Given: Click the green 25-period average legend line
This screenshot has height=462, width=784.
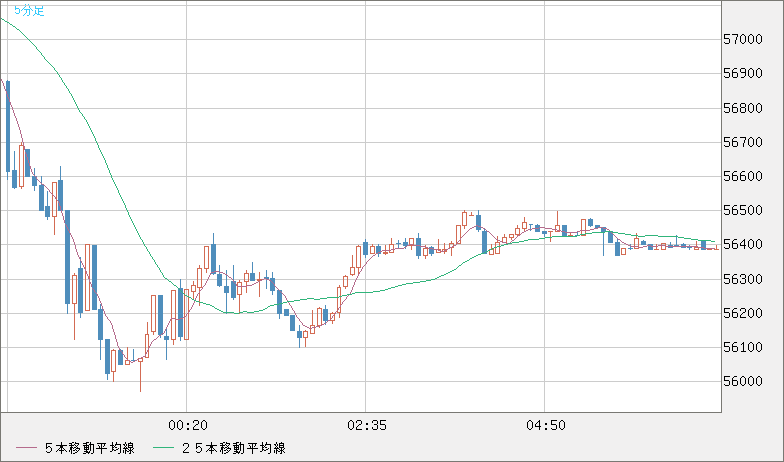Looking at the screenshot, I should click(x=164, y=448).
